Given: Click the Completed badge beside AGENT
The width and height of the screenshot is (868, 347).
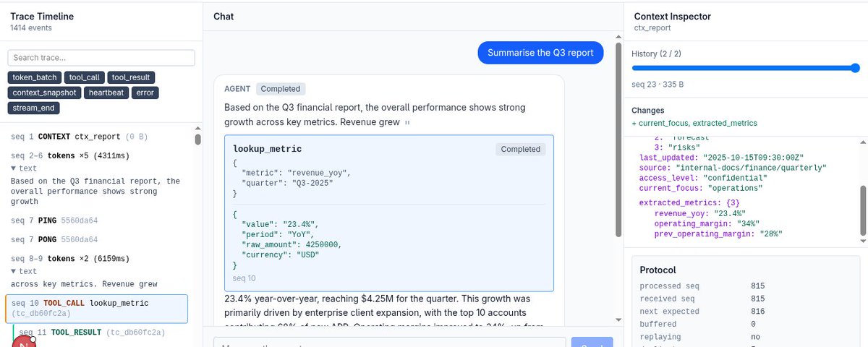Looking at the screenshot, I should (x=281, y=89).
